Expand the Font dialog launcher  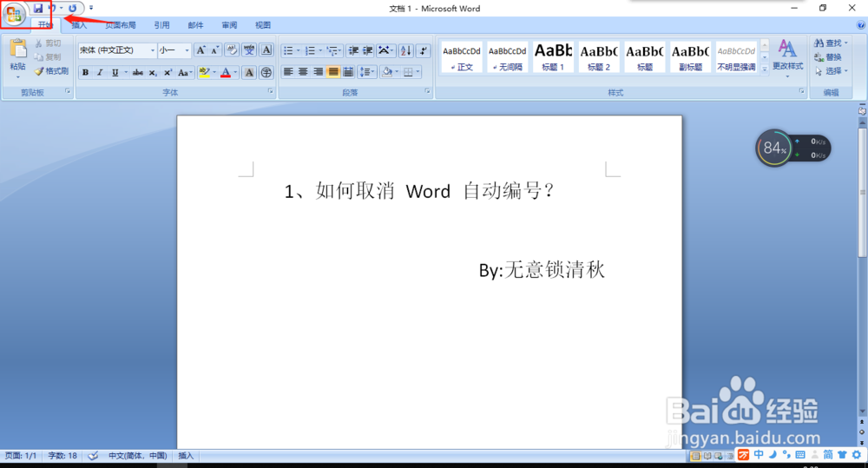(x=271, y=91)
